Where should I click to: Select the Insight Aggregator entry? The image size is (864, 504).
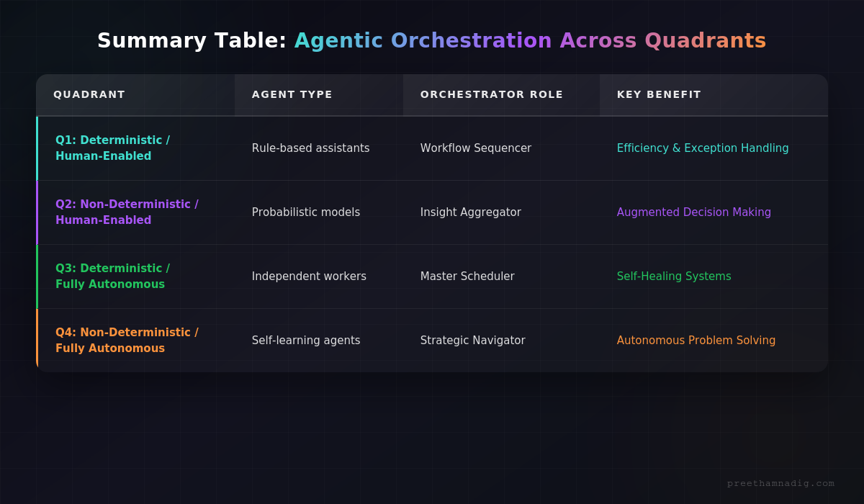(x=471, y=212)
